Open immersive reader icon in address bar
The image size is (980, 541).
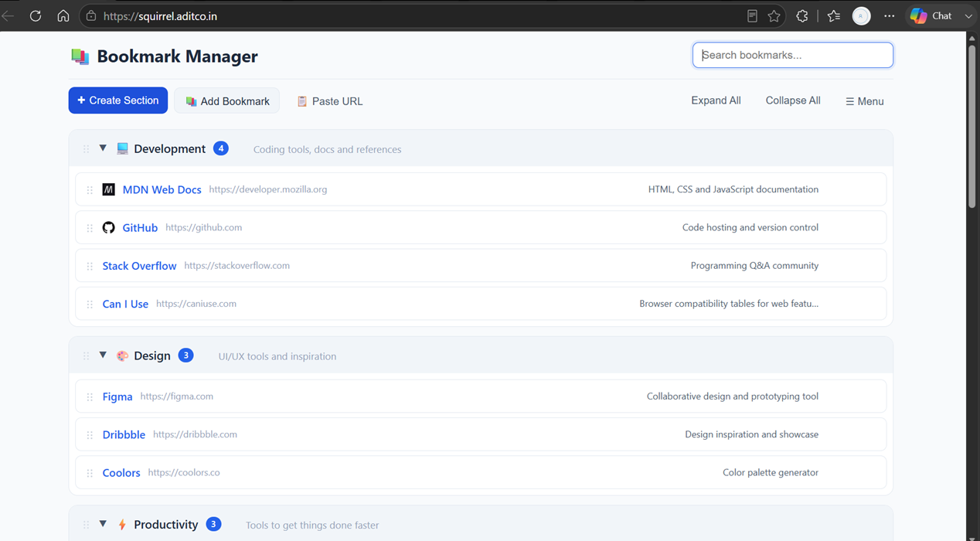pyautogui.click(x=752, y=15)
